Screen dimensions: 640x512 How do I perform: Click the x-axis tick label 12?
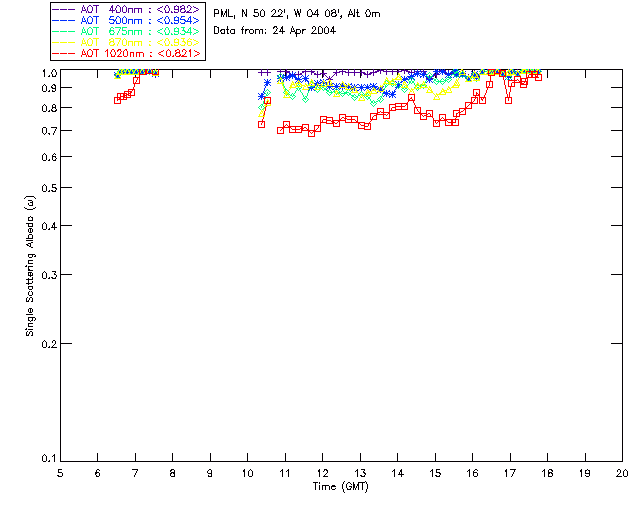(322, 473)
